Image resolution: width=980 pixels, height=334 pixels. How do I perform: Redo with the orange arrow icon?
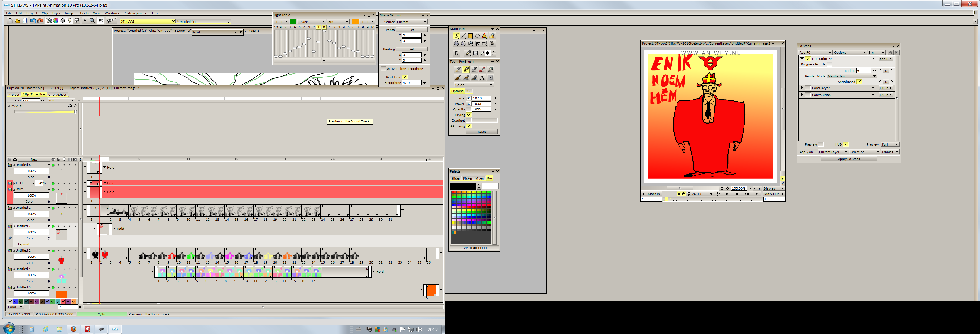pyautogui.click(x=40, y=21)
